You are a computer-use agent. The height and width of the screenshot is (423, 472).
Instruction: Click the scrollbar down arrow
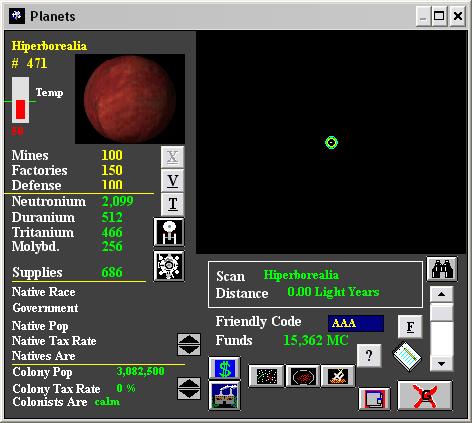coord(441,363)
